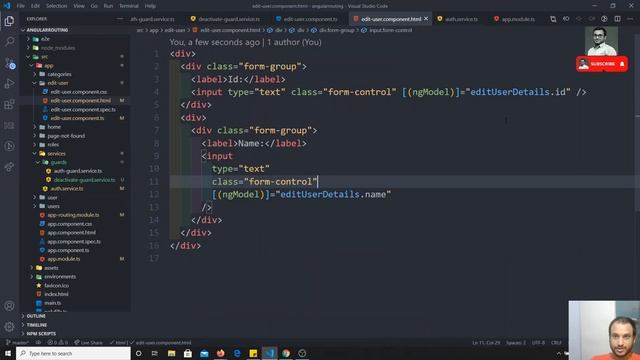Open Explorer more actions ellipsis
The width and height of the screenshot is (640, 360).
click(x=120, y=19)
